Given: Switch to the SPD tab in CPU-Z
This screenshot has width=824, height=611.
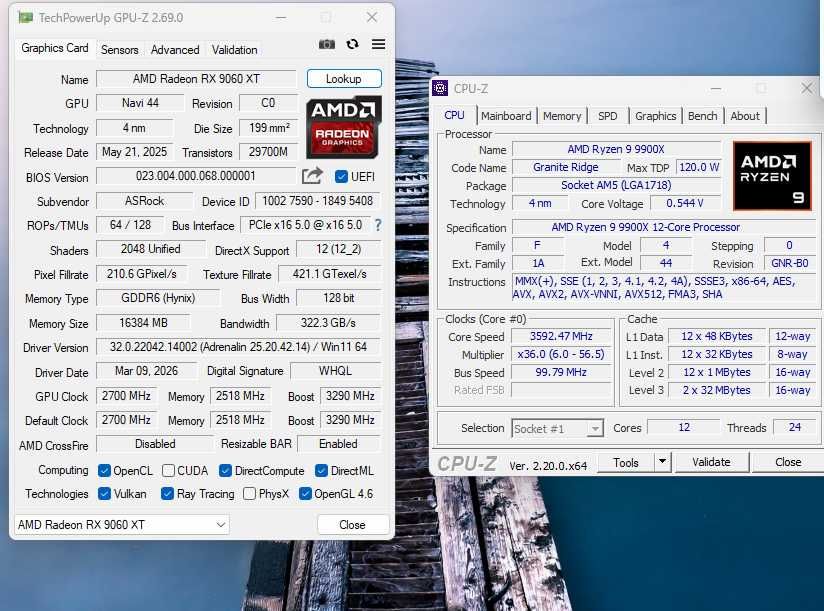Looking at the screenshot, I should pos(607,116).
